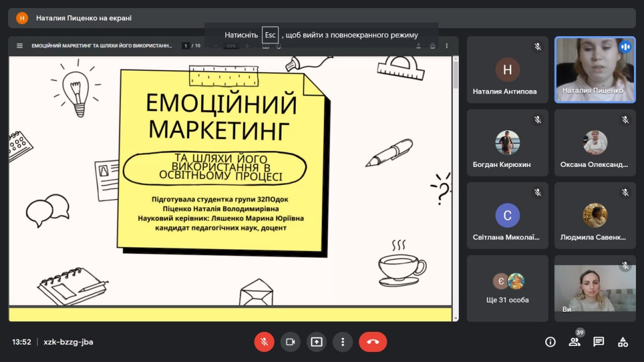
Task: Open the three-dot more options menu
Action: pos(343,342)
